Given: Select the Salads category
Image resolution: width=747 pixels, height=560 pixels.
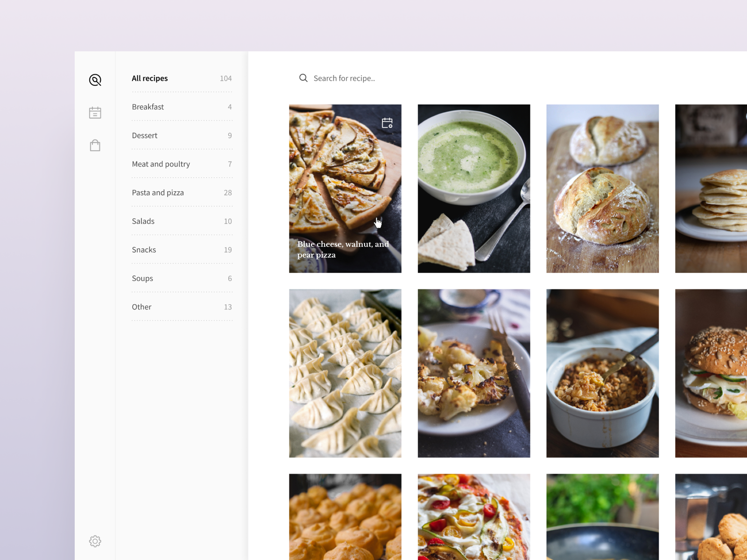Looking at the screenshot, I should [x=182, y=221].
